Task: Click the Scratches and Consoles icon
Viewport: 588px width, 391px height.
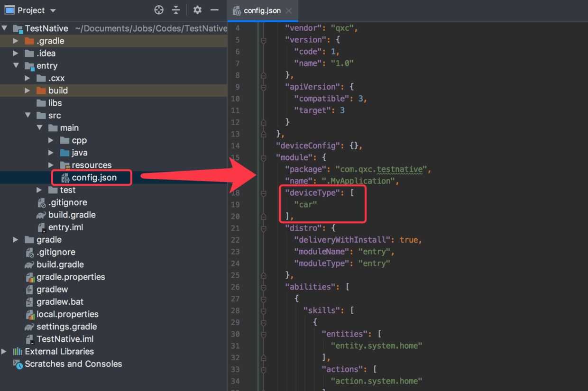Action: 18,364
